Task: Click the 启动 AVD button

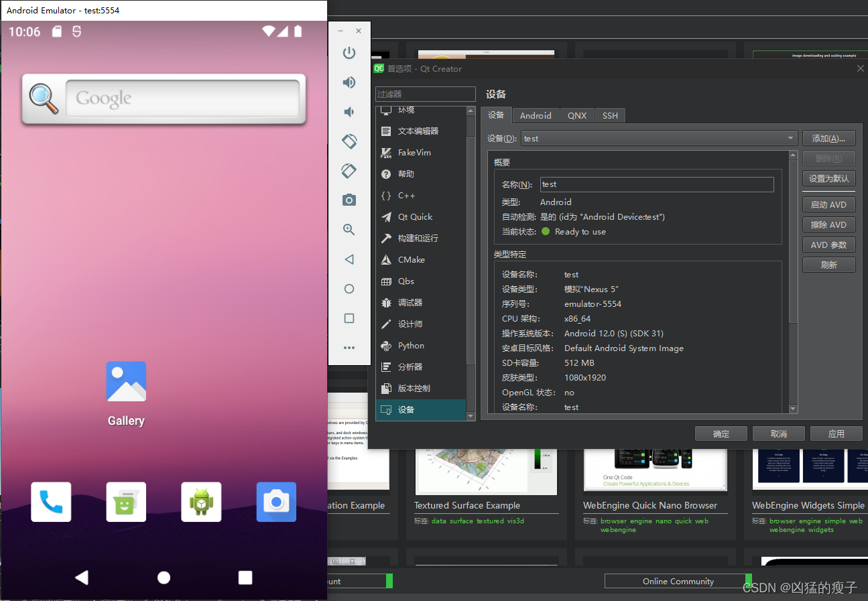Action: pyautogui.click(x=828, y=205)
